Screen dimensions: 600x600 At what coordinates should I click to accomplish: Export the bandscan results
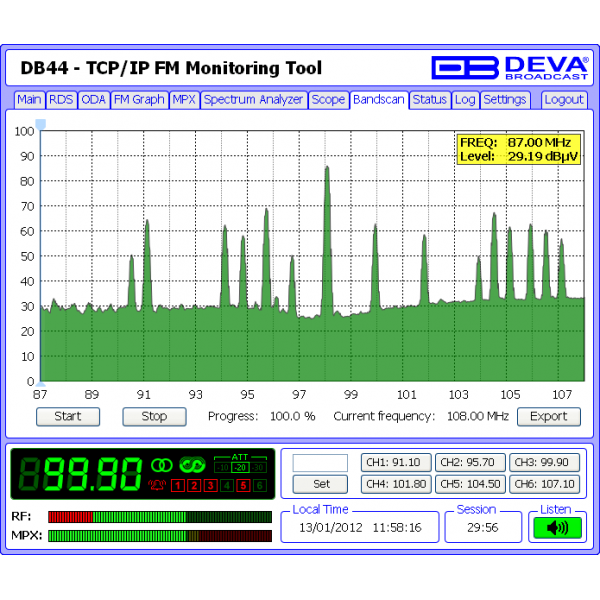point(549,416)
